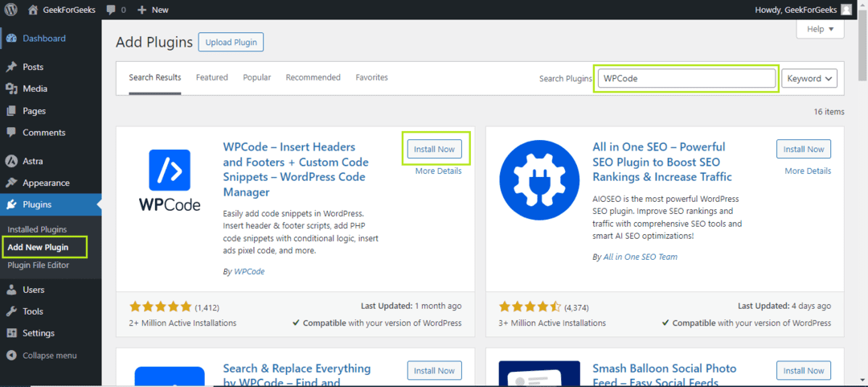The image size is (868, 387).
Task: Switch to the Featured tab
Action: 212,77
